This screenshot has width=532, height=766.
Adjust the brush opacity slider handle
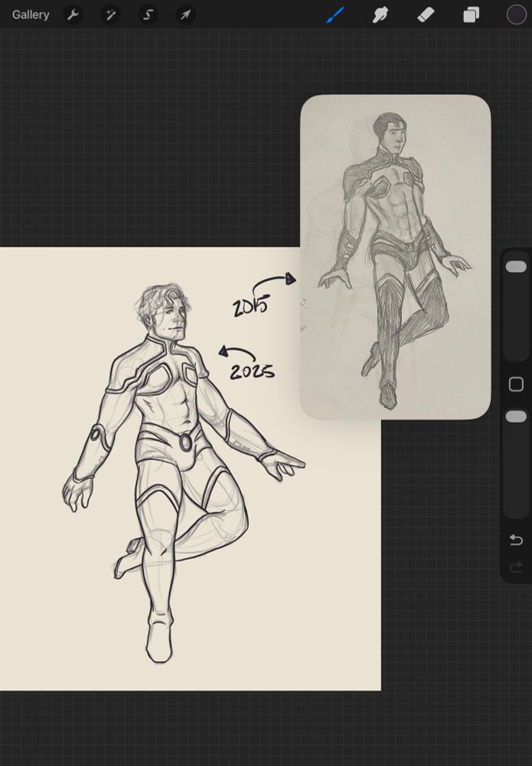click(516, 417)
